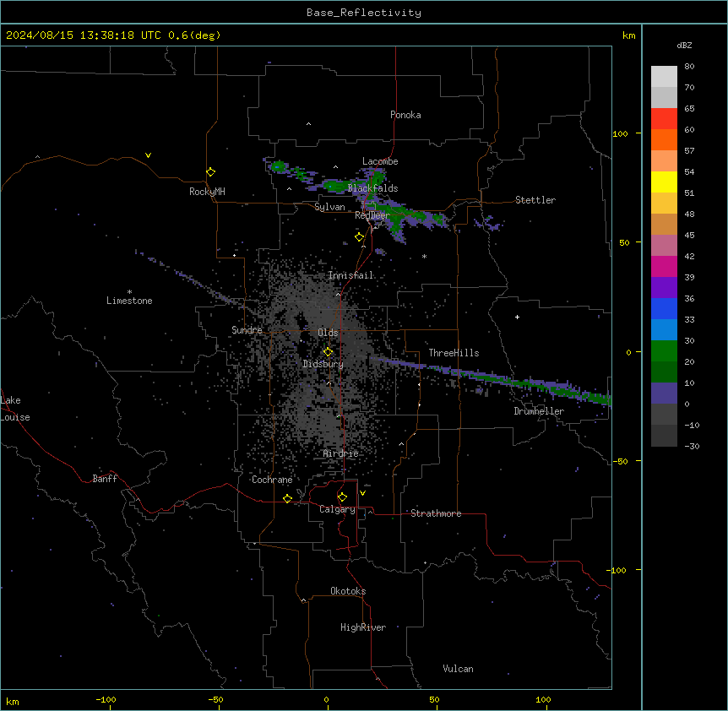Pick the royal blue swatch below 36
Image resolution: width=728 pixels, height=711 pixels.
664,308
